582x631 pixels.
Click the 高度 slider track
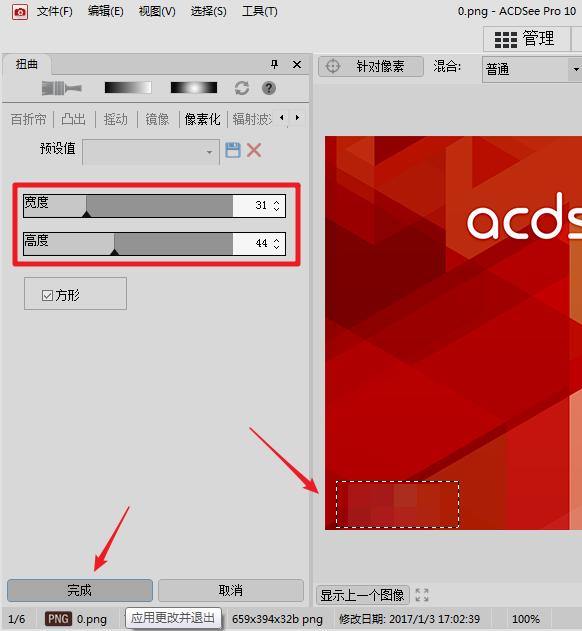[128, 243]
